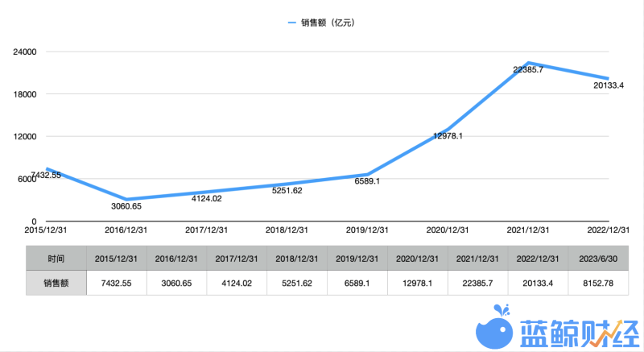Click the 时间 table header cell
644x352 pixels.
56,259
